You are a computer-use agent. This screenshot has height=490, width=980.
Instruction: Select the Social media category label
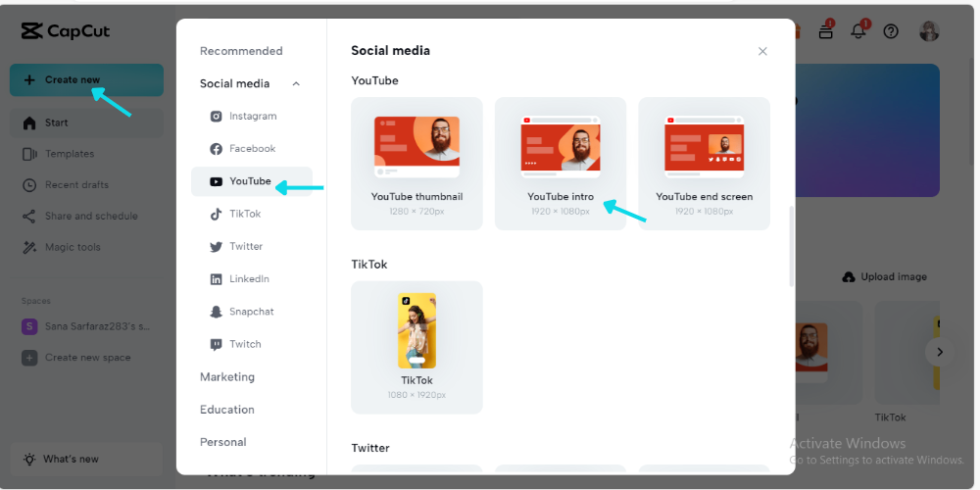pos(235,83)
